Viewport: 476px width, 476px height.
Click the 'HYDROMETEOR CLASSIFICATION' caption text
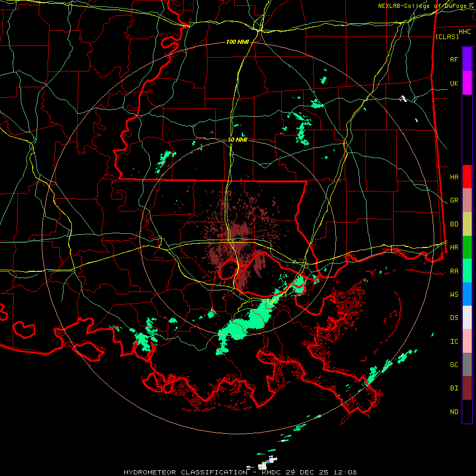(x=186, y=472)
